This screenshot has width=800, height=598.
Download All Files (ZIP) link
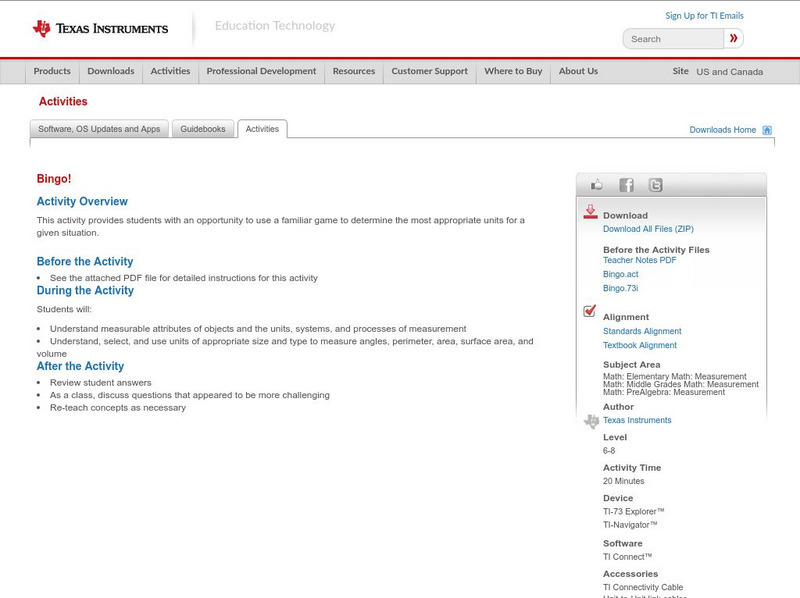pos(648,229)
